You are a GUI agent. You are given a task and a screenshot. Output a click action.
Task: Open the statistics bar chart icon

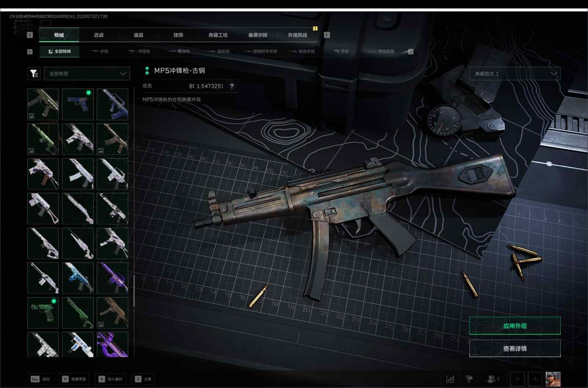(450, 379)
